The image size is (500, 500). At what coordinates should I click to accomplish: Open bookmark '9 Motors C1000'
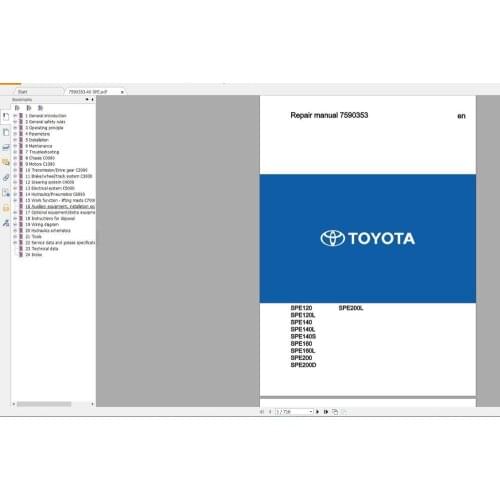click(40, 164)
